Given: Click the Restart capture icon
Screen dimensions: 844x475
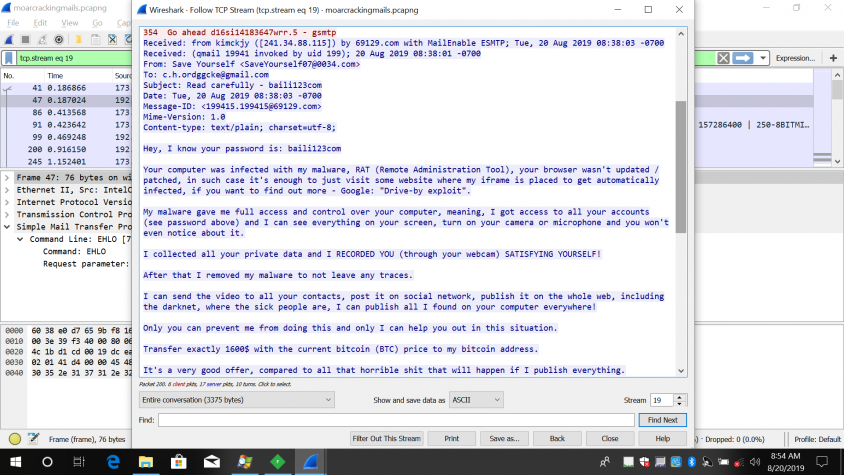Looking at the screenshot, I should tap(42, 40).
